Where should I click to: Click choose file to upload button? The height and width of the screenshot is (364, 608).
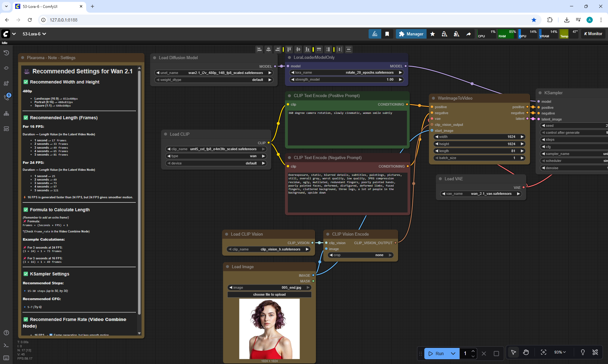(x=269, y=294)
